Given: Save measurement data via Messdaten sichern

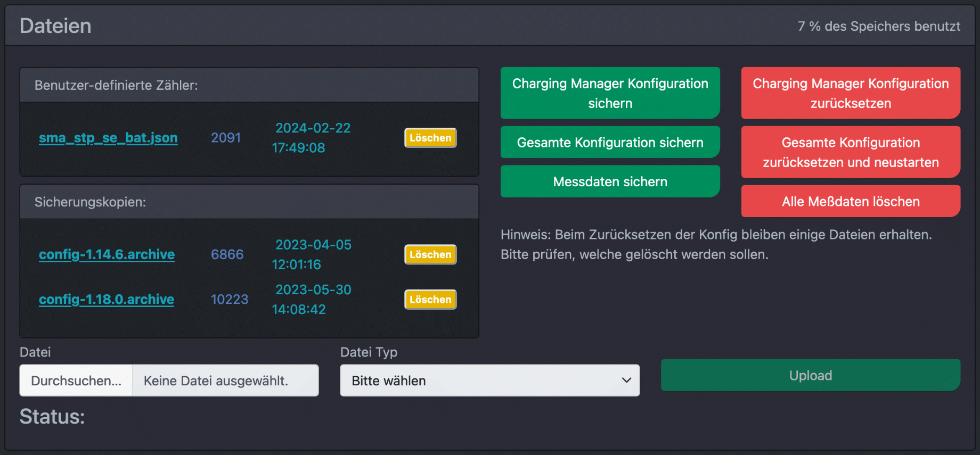Looking at the screenshot, I should click(610, 182).
